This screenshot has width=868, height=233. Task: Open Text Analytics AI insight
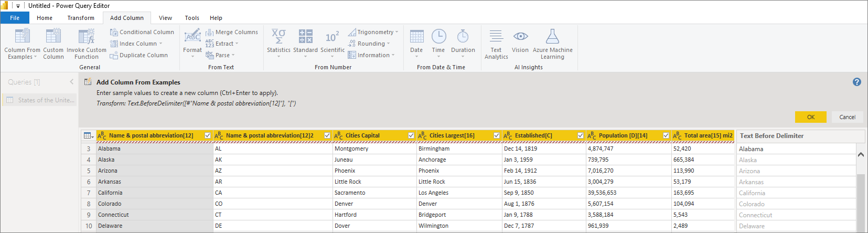pyautogui.click(x=496, y=37)
